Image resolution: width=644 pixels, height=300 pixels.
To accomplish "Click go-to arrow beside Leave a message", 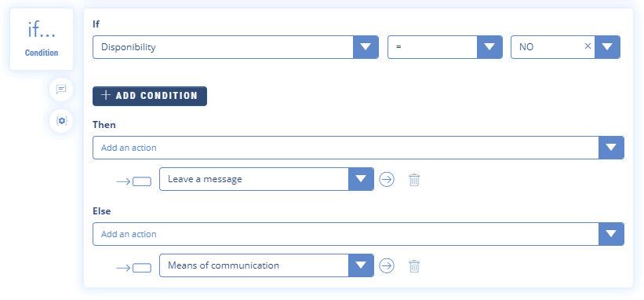I will (387, 180).
